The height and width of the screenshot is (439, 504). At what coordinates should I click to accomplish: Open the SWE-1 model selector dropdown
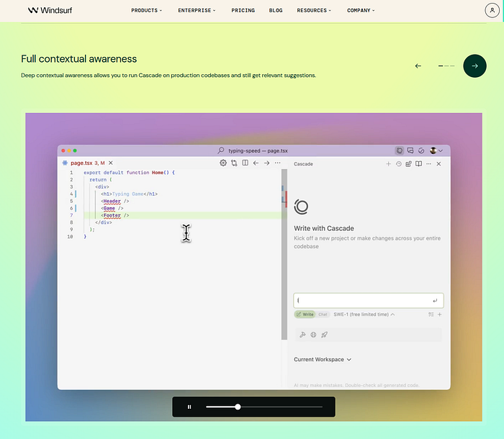[x=364, y=314]
